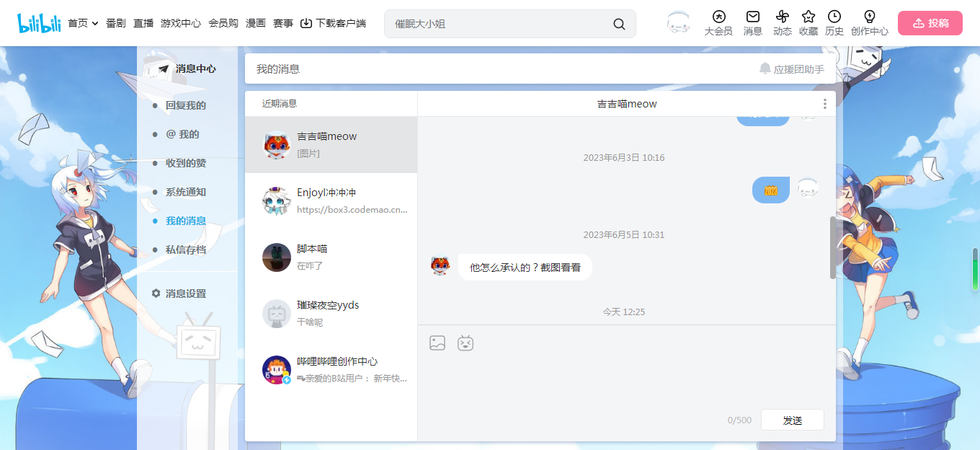Open the three-dot chat options menu
Screen dimensions: 980x450
(x=825, y=104)
